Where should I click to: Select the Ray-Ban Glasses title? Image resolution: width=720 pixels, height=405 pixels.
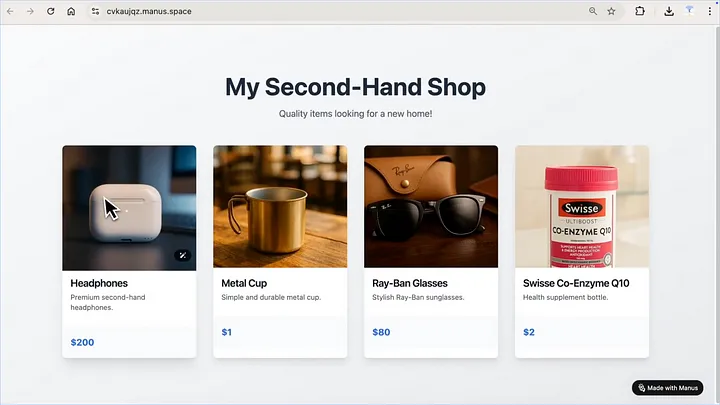tap(410, 283)
